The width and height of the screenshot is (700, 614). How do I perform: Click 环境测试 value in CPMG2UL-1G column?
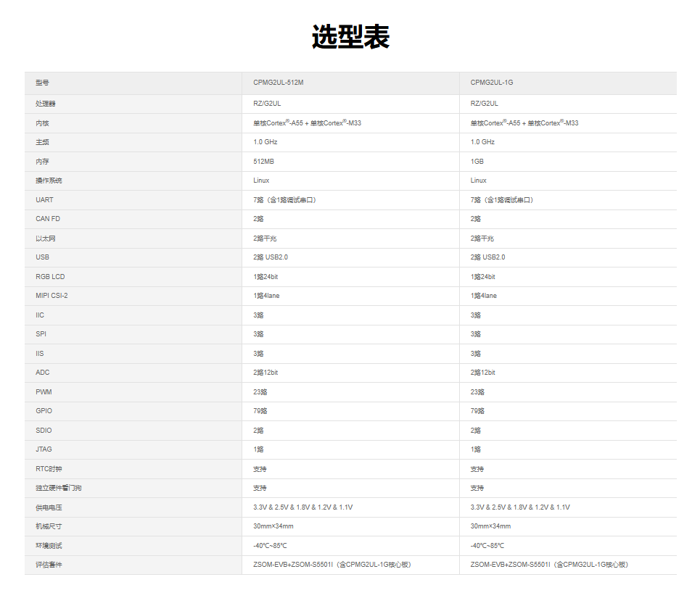[x=487, y=546]
